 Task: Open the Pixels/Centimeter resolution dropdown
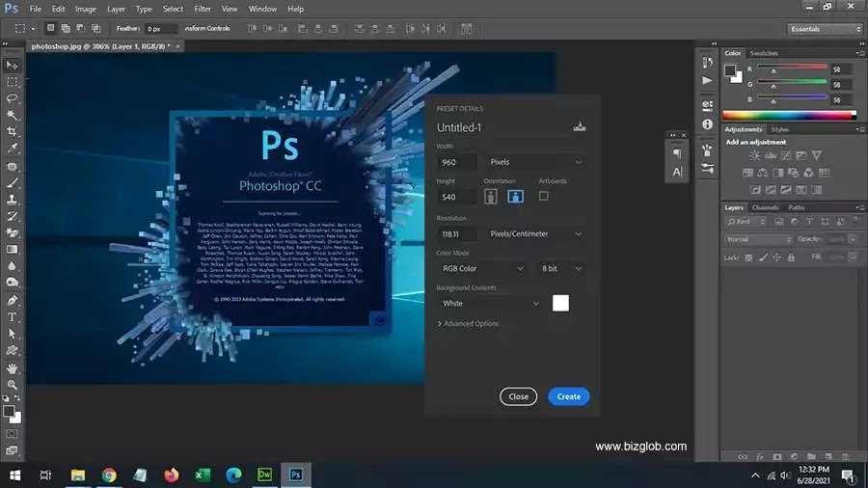click(535, 234)
